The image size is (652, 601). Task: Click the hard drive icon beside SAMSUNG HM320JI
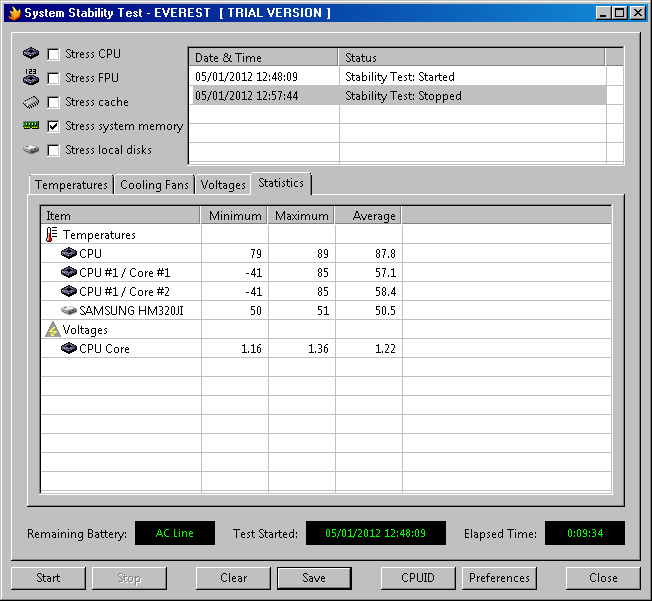click(x=68, y=311)
